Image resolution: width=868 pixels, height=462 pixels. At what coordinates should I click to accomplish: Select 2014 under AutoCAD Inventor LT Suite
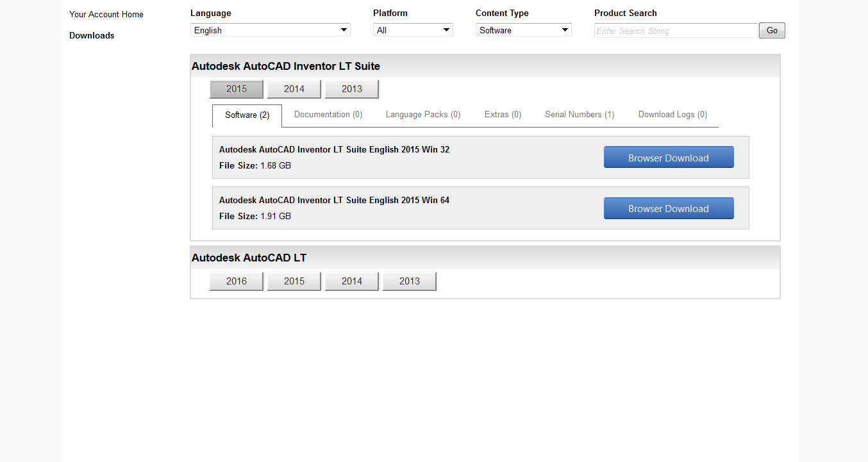[294, 89]
